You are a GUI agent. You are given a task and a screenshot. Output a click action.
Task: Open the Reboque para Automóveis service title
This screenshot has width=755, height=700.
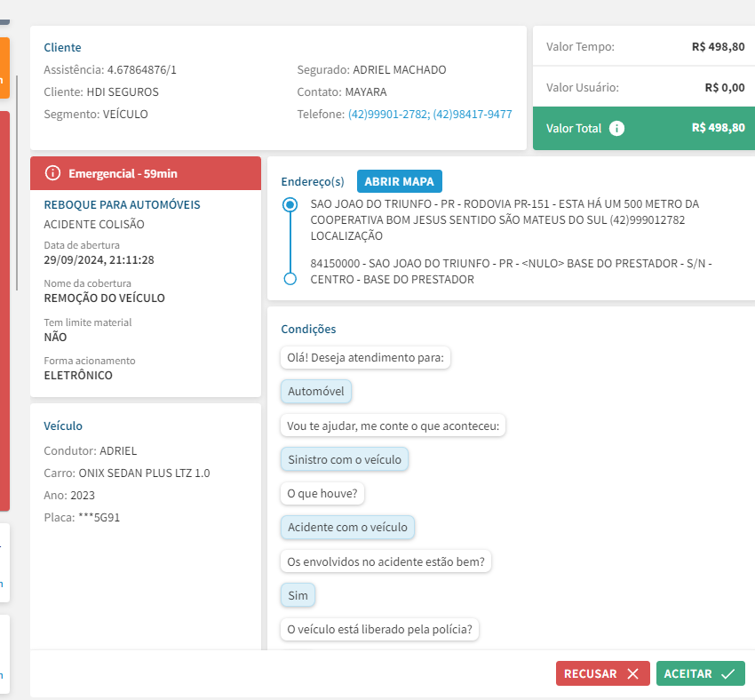[122, 205]
